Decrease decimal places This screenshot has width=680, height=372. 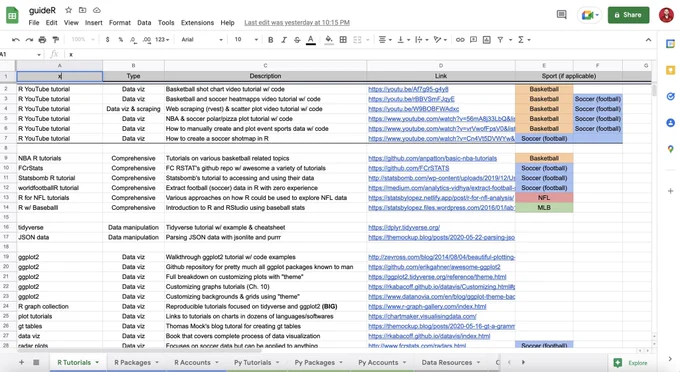[x=133, y=40]
